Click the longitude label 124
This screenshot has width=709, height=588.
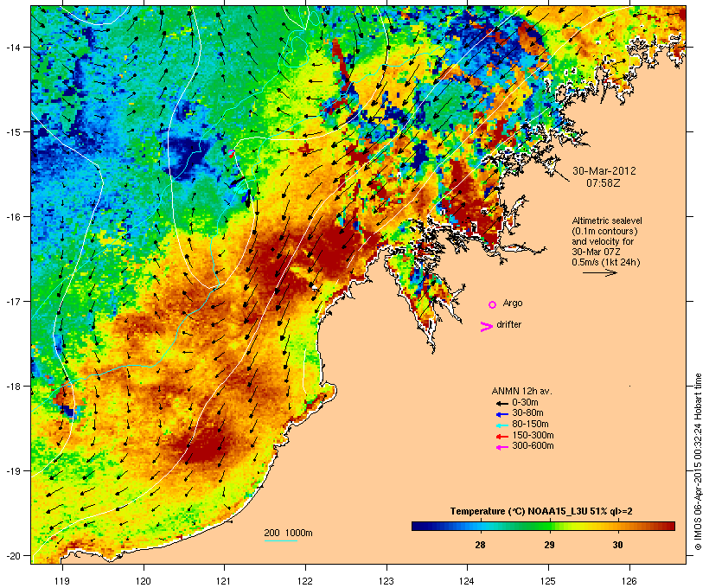(467, 581)
